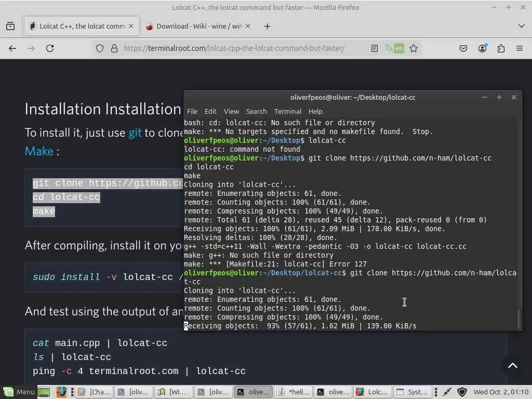Viewport: 532px width, 399px height.
Task: View site security padlock info
Action: click(x=114, y=48)
